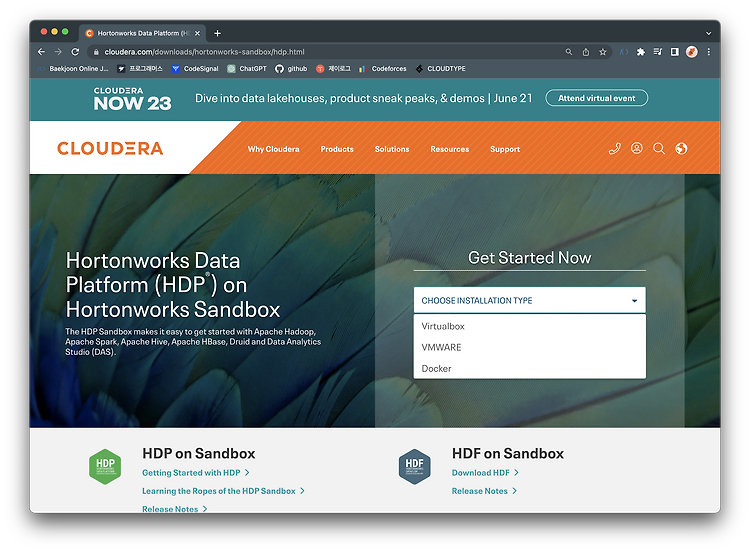Open the user account icon in Cloudera header
750x552 pixels.
637,148
